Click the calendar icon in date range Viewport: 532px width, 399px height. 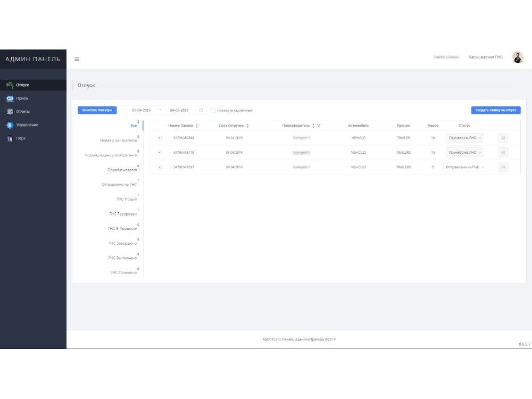point(201,111)
